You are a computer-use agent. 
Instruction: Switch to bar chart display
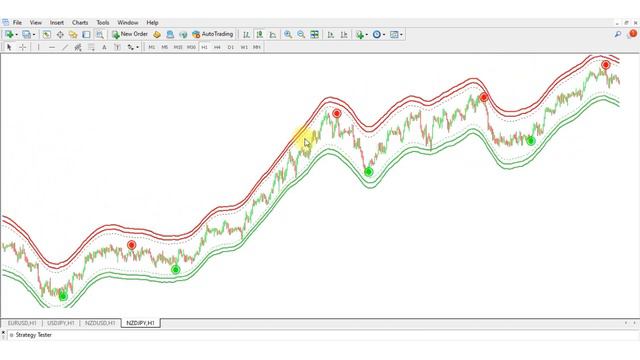click(246, 35)
